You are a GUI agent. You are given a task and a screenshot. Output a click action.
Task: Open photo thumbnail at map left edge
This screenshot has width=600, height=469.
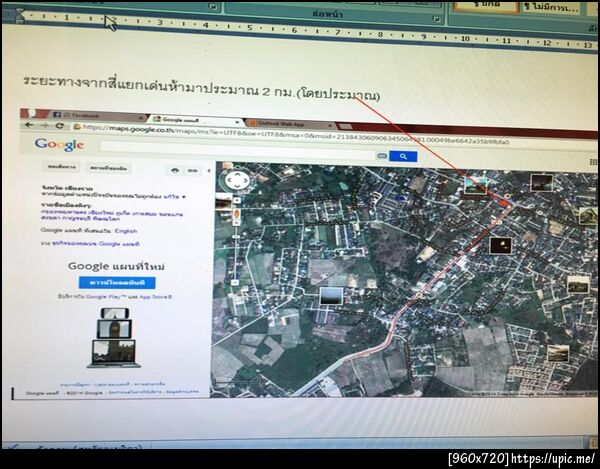tap(223, 202)
